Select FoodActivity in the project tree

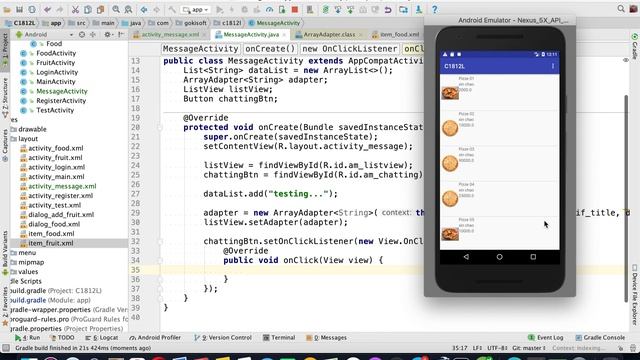point(56,53)
